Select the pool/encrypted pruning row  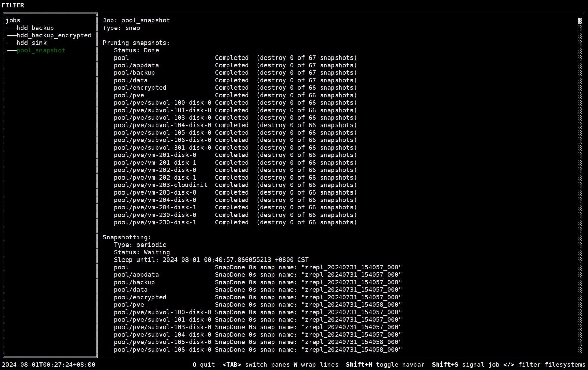pos(140,87)
